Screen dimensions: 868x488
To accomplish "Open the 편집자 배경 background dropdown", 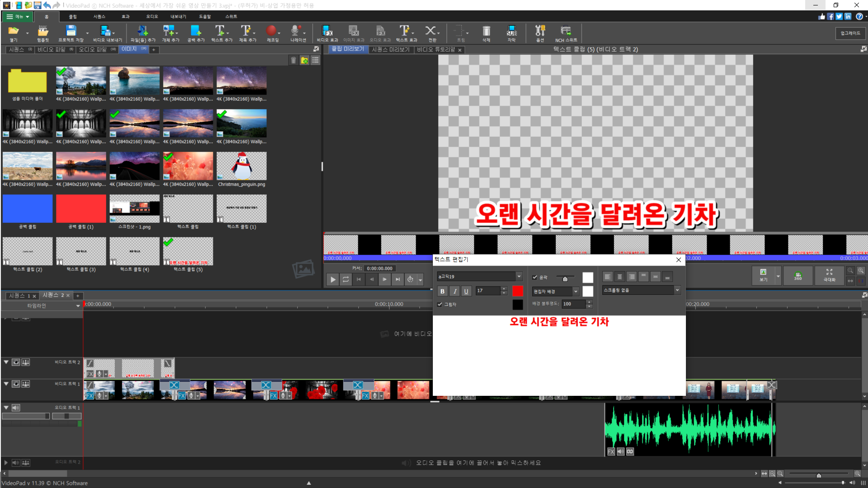I will click(x=576, y=291).
